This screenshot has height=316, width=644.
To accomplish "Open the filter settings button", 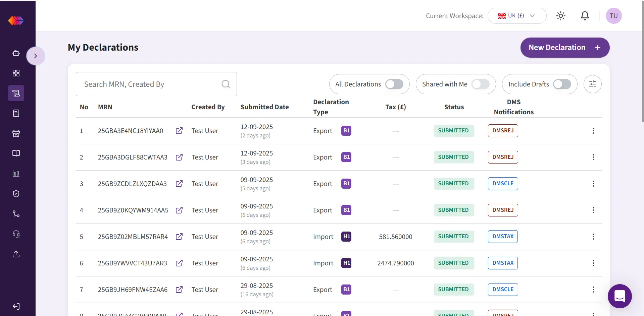I will pyautogui.click(x=592, y=84).
